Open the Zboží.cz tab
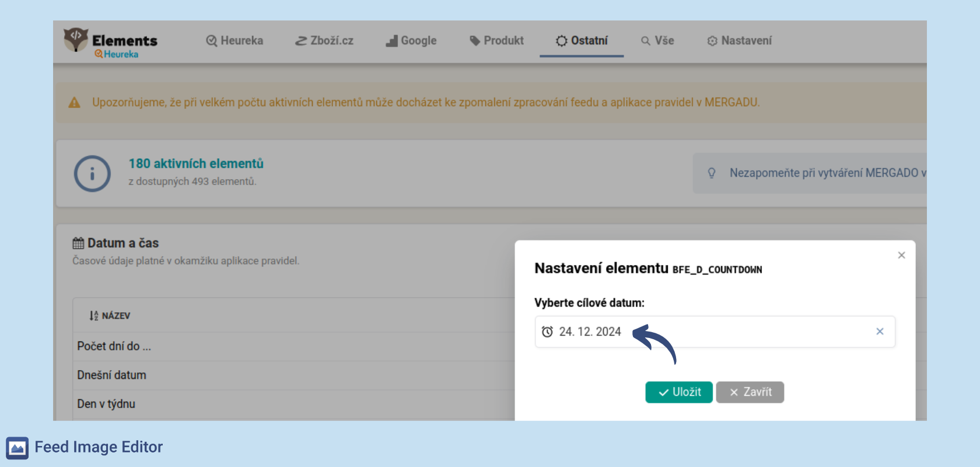980x467 pixels. click(324, 41)
